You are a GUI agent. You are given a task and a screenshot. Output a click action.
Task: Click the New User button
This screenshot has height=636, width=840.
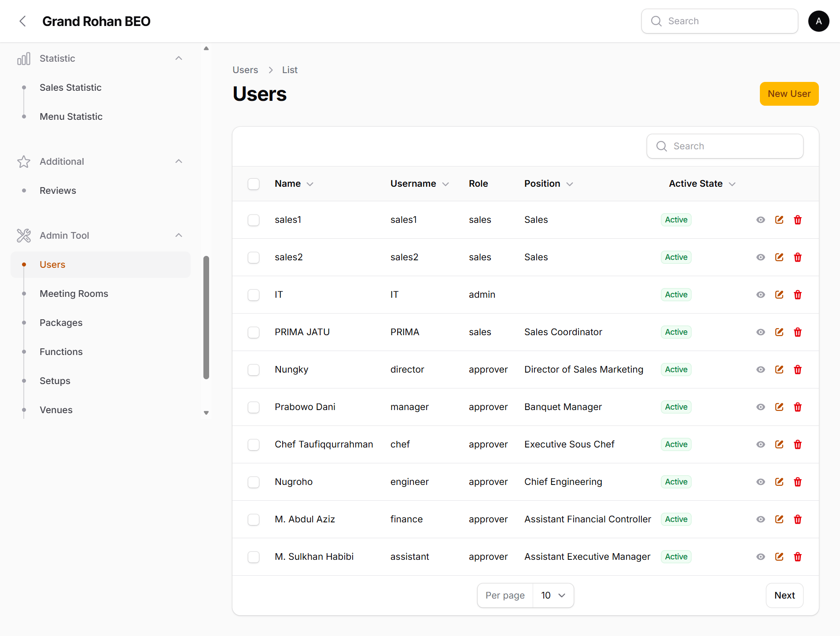pyautogui.click(x=789, y=94)
